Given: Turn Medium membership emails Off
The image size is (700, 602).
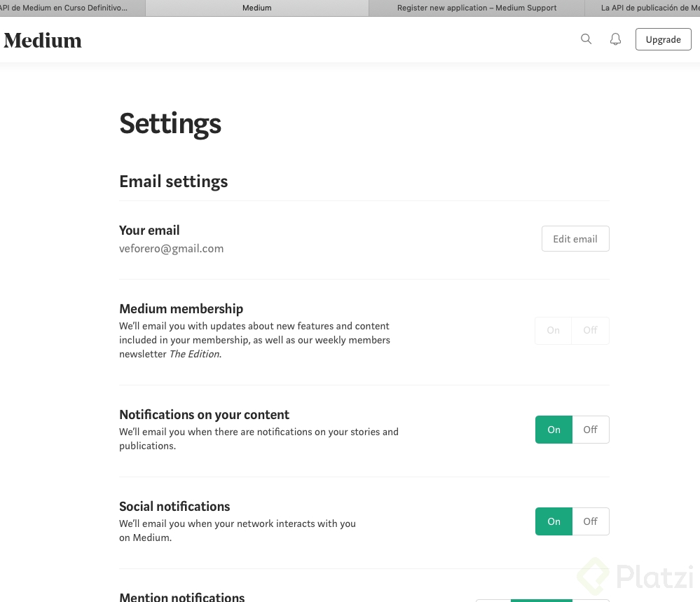Looking at the screenshot, I should pyautogui.click(x=590, y=331).
